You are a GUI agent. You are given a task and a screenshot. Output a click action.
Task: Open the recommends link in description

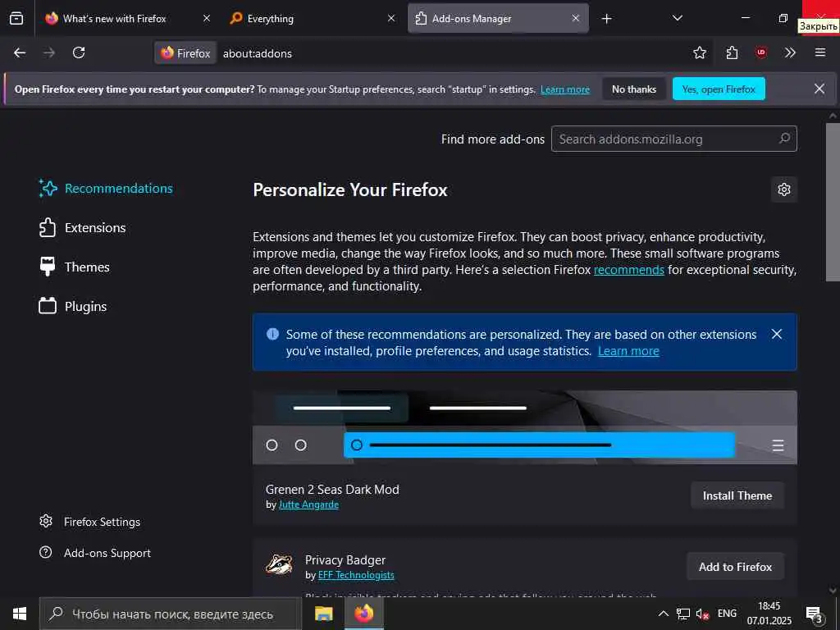[x=629, y=269]
